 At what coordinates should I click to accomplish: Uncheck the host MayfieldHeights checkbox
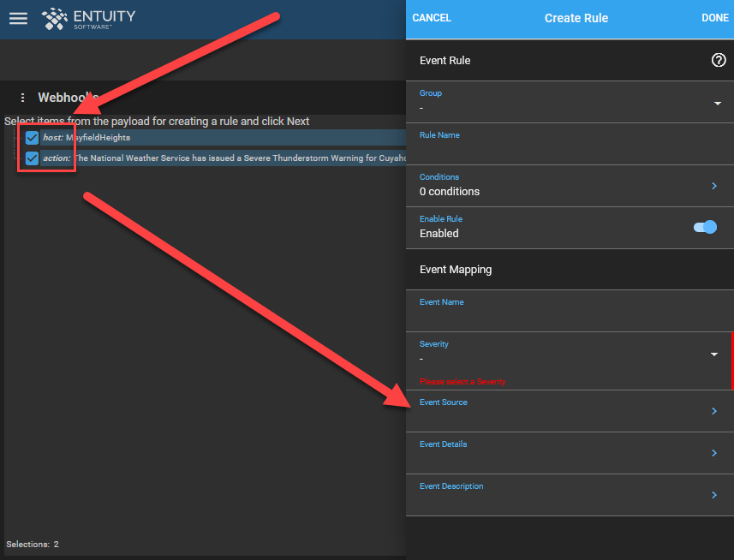[x=32, y=137]
